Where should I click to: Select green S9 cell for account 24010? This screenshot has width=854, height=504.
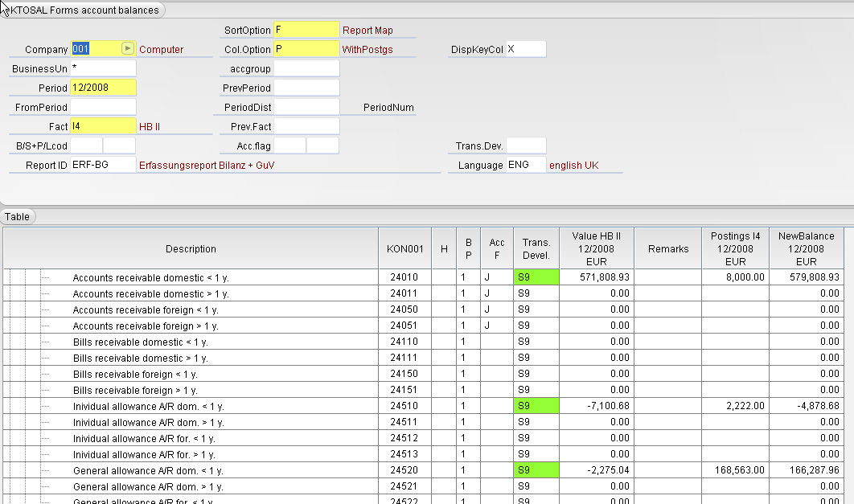coord(536,277)
